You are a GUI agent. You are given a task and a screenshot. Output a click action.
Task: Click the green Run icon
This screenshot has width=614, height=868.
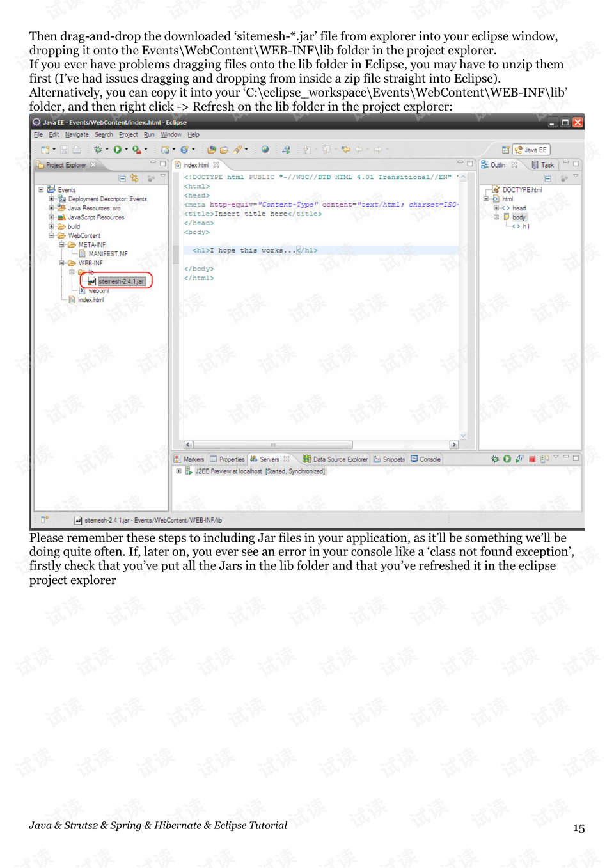tap(117, 150)
